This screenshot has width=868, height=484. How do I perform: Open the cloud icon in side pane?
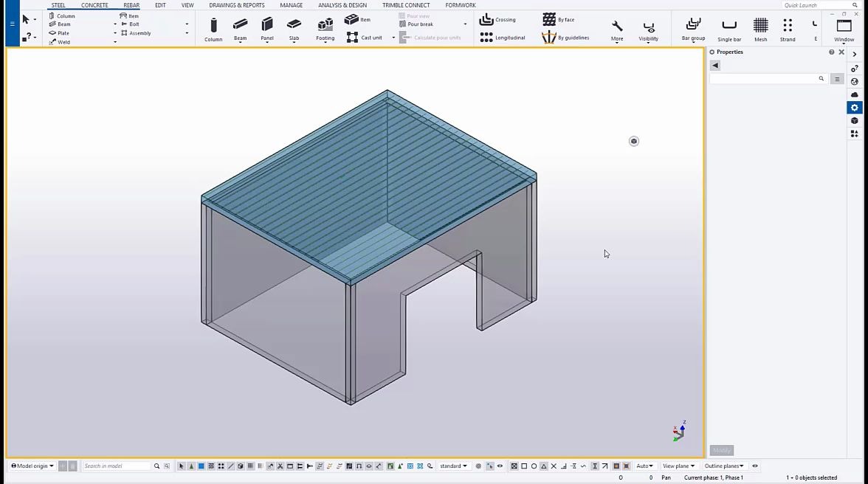(854, 94)
